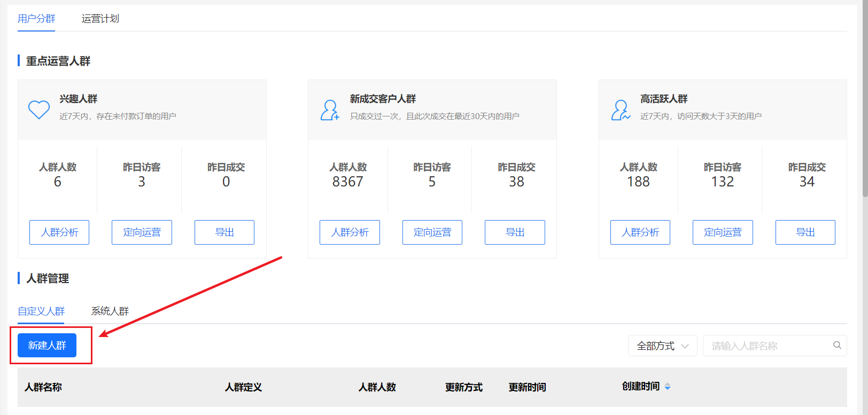Click the 昨日成交 value 38
Screen dimensions: 868x415
516,182
